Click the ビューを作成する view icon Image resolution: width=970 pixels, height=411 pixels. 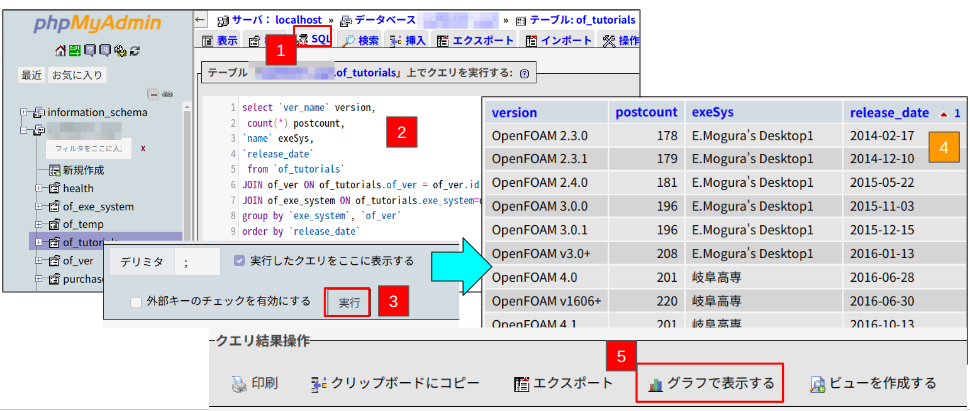(818, 383)
